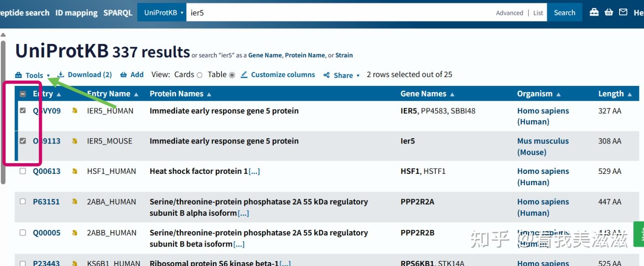Uncheck the Q9VY09 row checkbox
Viewport: 644px width, 266px height.
point(23,111)
